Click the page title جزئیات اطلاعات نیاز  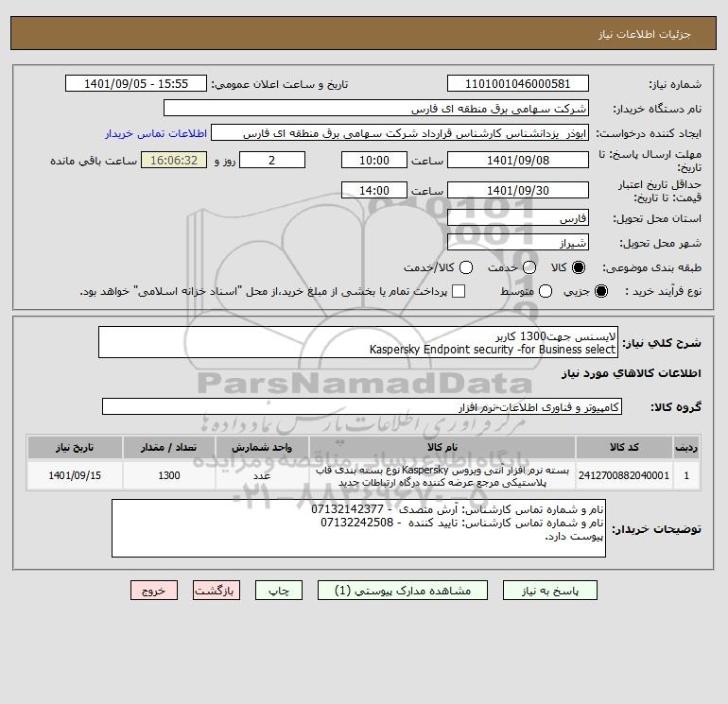[x=645, y=34]
